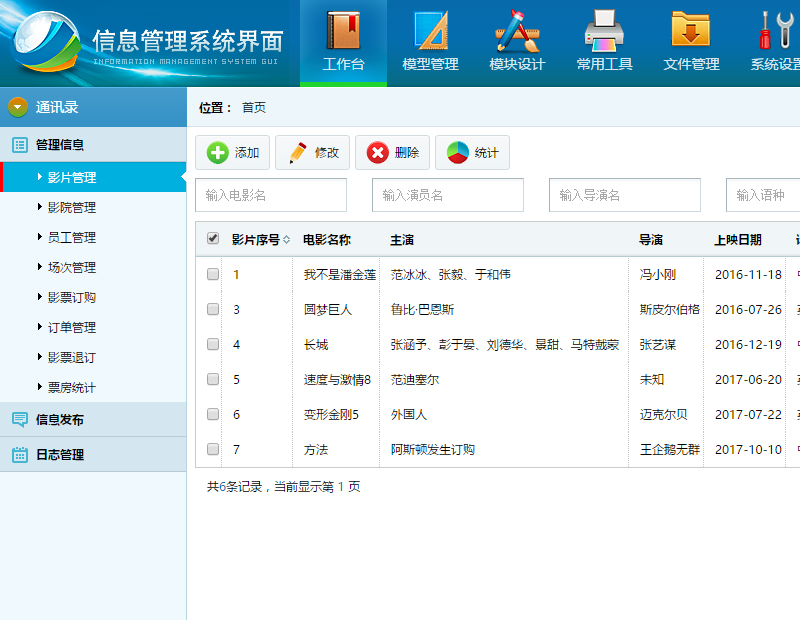Screen dimensions: 800x620
Task: Check the row for 圆梦巨人
Action: 213,309
